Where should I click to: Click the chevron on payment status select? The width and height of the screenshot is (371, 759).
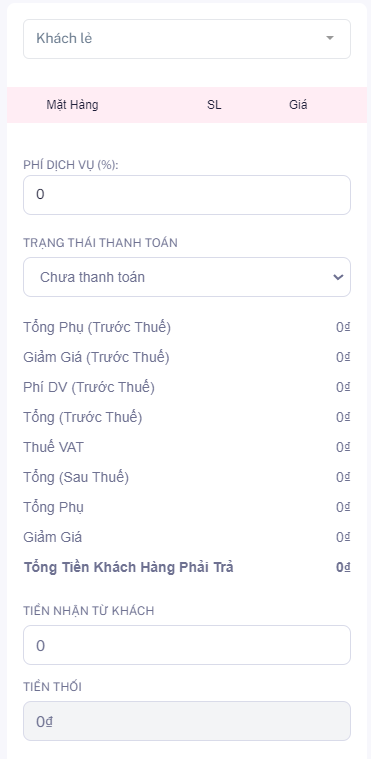[x=338, y=277]
